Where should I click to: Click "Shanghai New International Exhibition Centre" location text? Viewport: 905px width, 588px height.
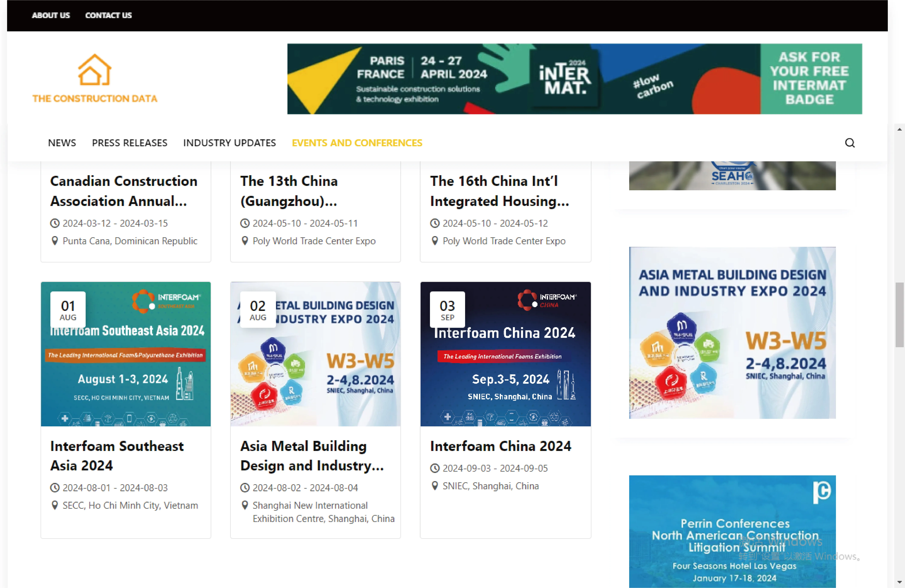coord(324,512)
